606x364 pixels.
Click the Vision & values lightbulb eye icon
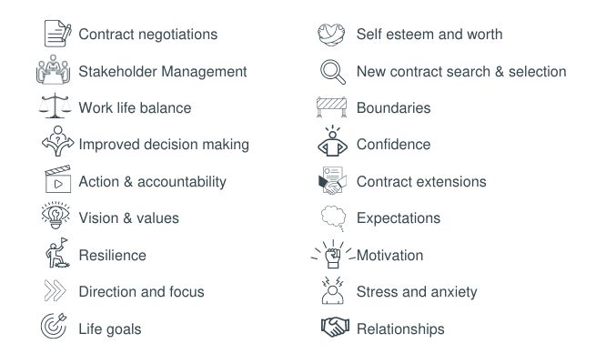56,216
